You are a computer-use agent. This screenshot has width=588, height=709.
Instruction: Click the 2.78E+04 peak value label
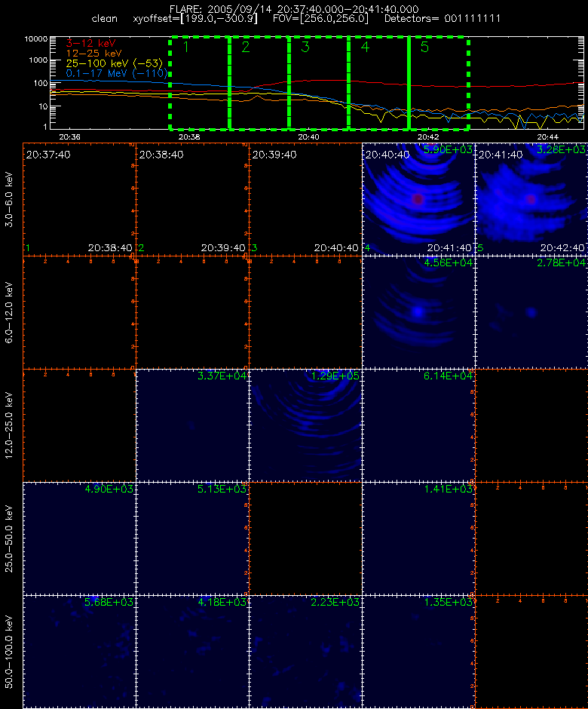(562, 262)
